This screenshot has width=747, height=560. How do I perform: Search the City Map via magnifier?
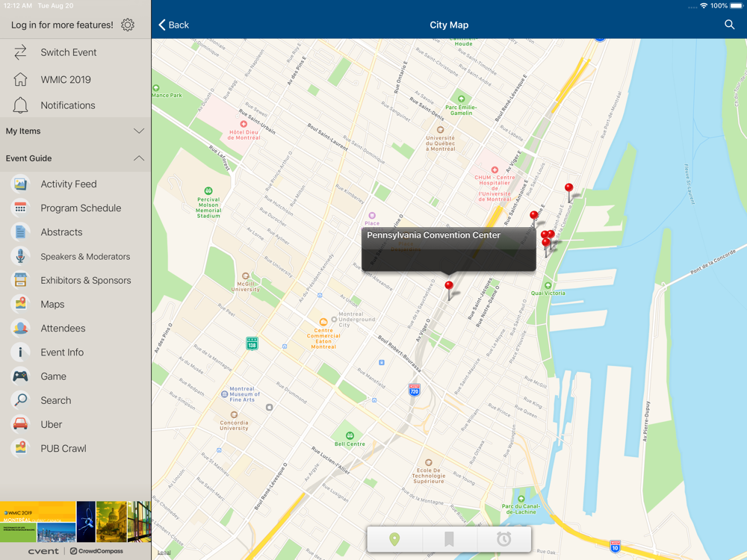(729, 25)
